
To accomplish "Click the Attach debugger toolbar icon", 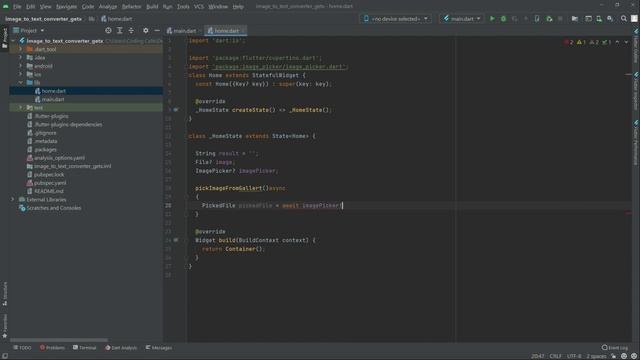I will pos(549,19).
